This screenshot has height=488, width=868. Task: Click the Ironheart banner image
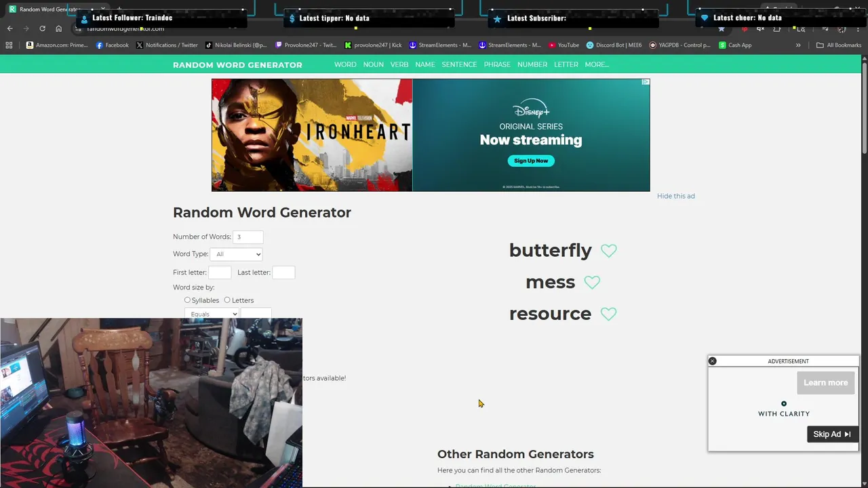(312, 135)
